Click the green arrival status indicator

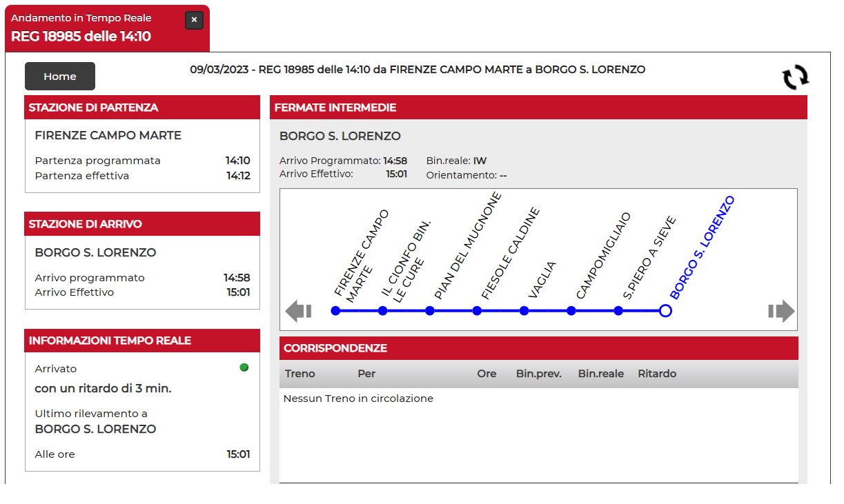coord(244,367)
